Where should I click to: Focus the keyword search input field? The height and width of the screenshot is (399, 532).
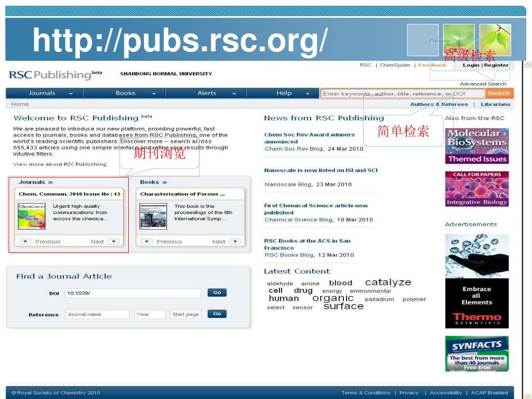click(x=403, y=94)
